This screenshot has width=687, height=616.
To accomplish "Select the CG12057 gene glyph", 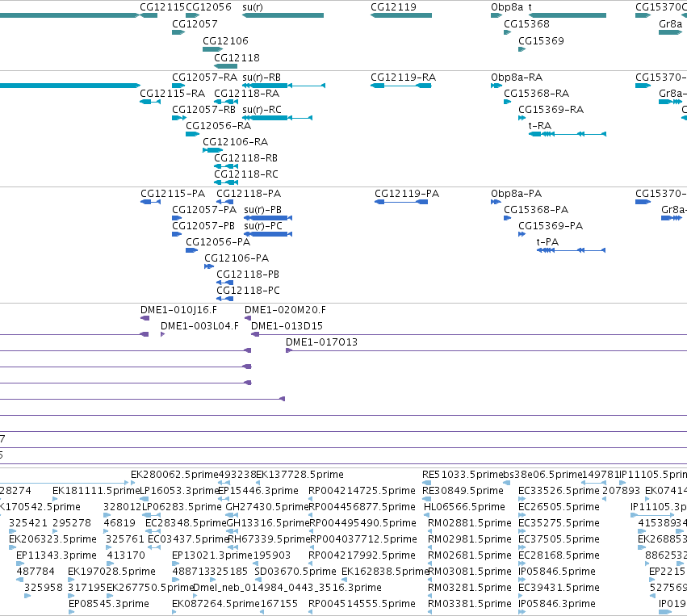I will 178,32.
